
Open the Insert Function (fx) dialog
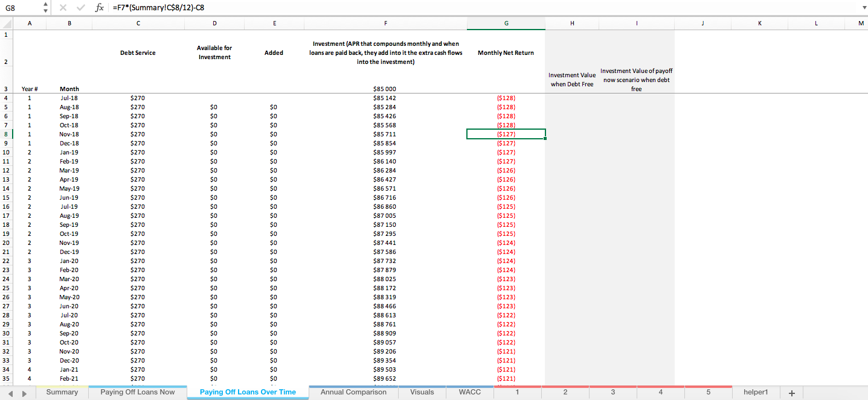(99, 8)
